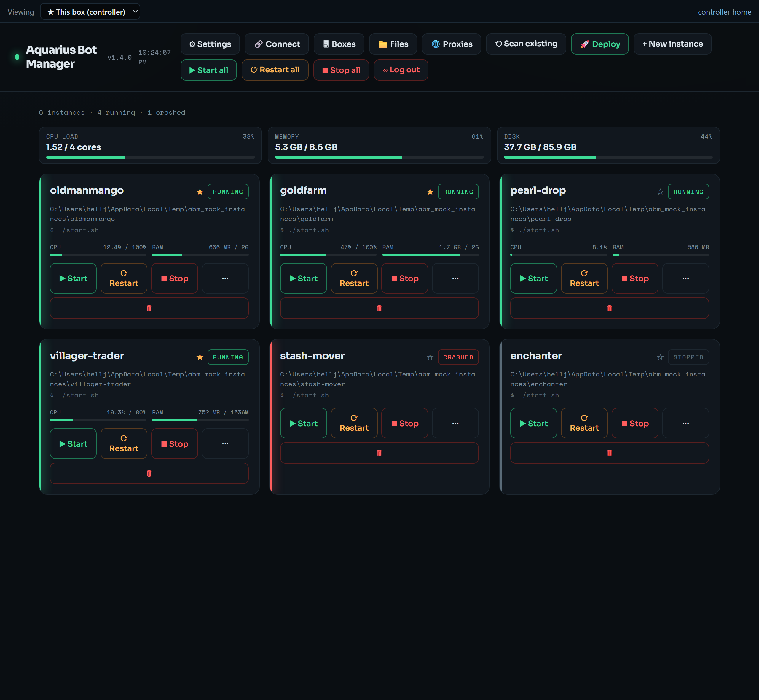
Task: Restart the pearl-drop instance
Action: pyautogui.click(x=584, y=279)
